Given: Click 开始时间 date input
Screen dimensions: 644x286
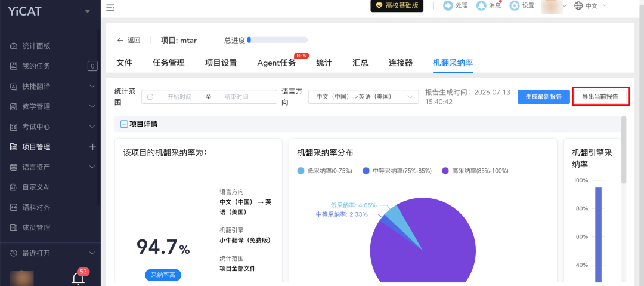Looking at the screenshot, I should 179,97.
